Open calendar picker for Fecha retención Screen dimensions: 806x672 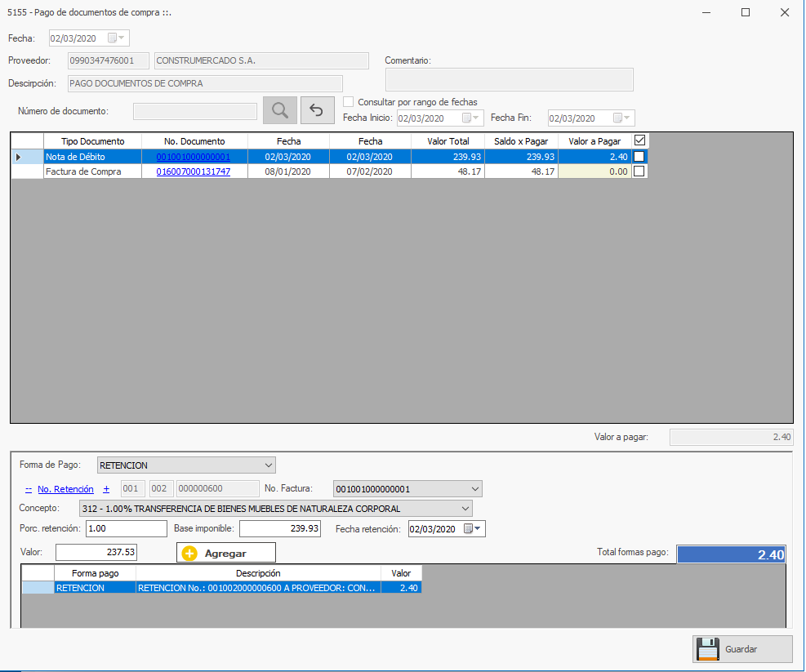click(473, 529)
